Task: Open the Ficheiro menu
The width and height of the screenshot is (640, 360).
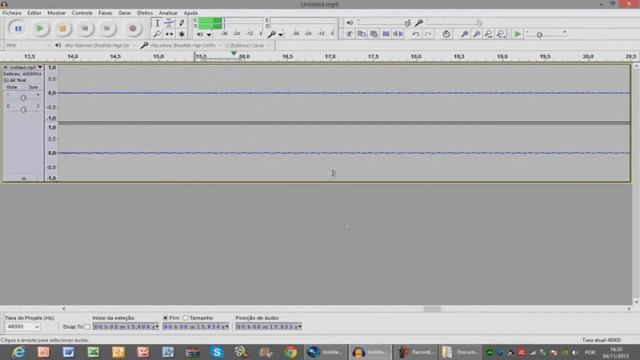Action: point(12,13)
